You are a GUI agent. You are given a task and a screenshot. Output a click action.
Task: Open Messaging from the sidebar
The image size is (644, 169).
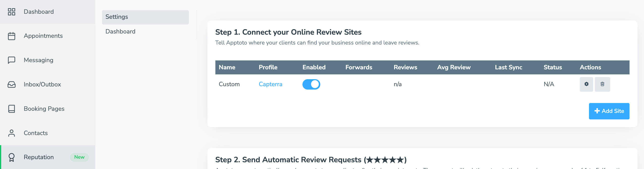point(48,60)
